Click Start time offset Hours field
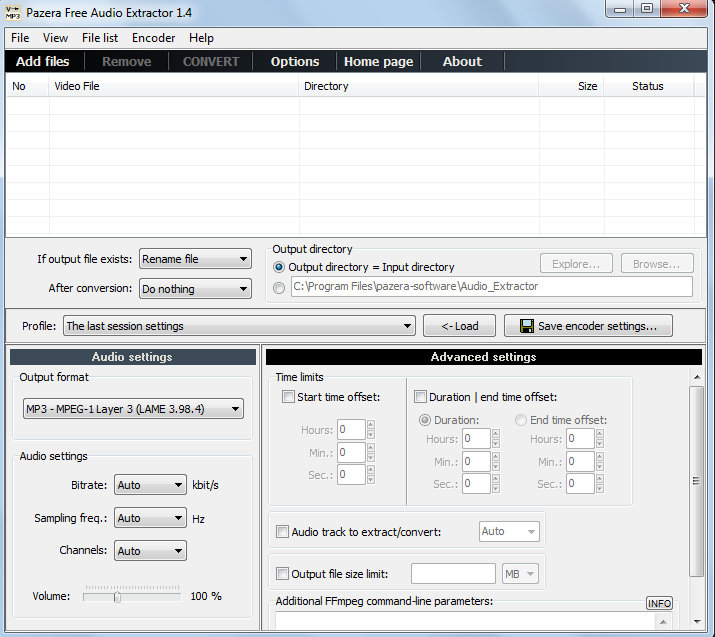The height and width of the screenshot is (637, 715). tap(351, 430)
